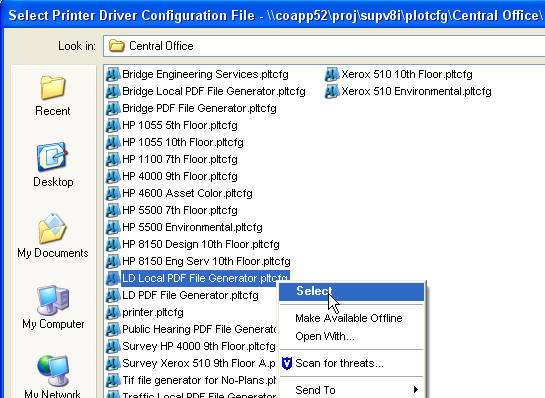Image resolution: width=545 pixels, height=398 pixels.
Task: Expand the Send To submenu arrow
Action: 415,390
